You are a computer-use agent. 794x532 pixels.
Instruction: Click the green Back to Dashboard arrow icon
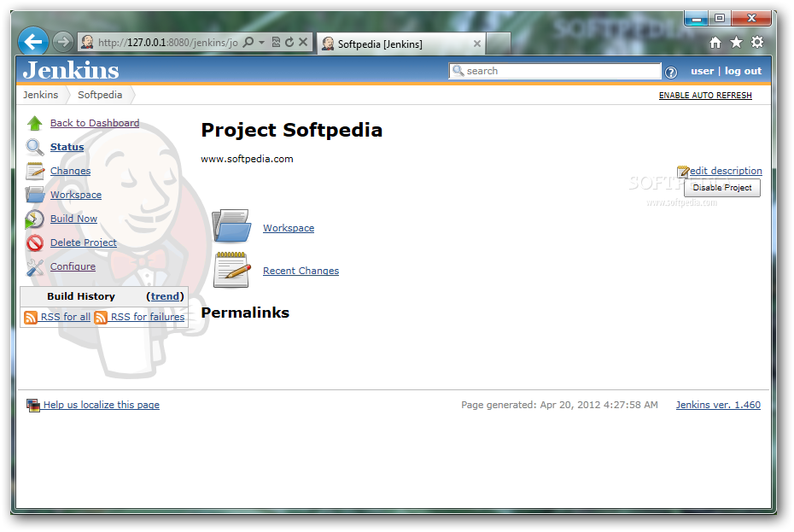tap(34, 123)
